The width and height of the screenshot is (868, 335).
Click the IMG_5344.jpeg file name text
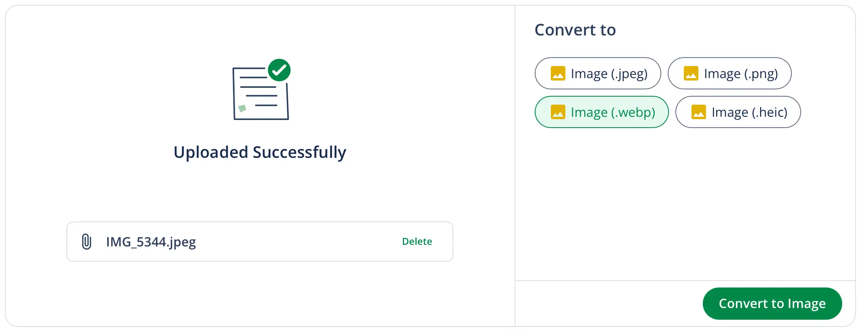point(151,242)
